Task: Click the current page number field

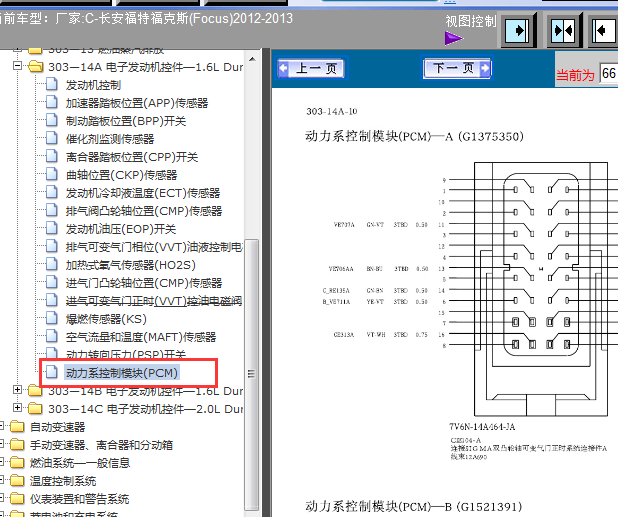Action: (x=609, y=73)
